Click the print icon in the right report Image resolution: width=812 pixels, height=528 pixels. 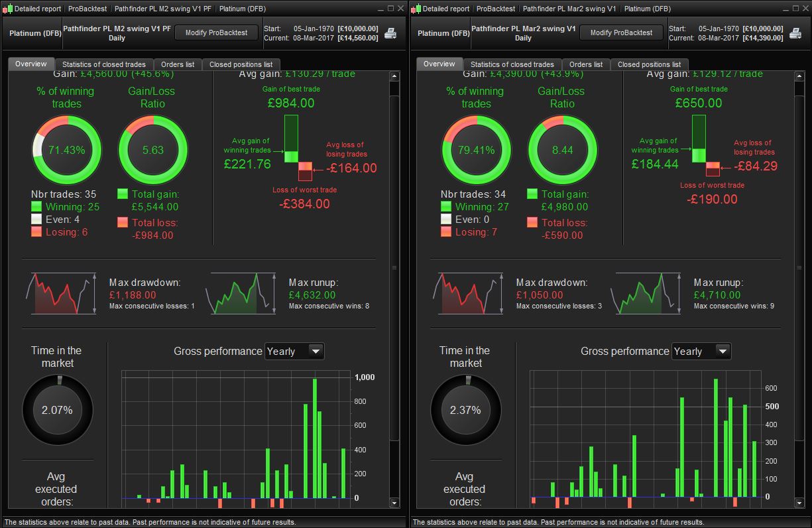797,33
